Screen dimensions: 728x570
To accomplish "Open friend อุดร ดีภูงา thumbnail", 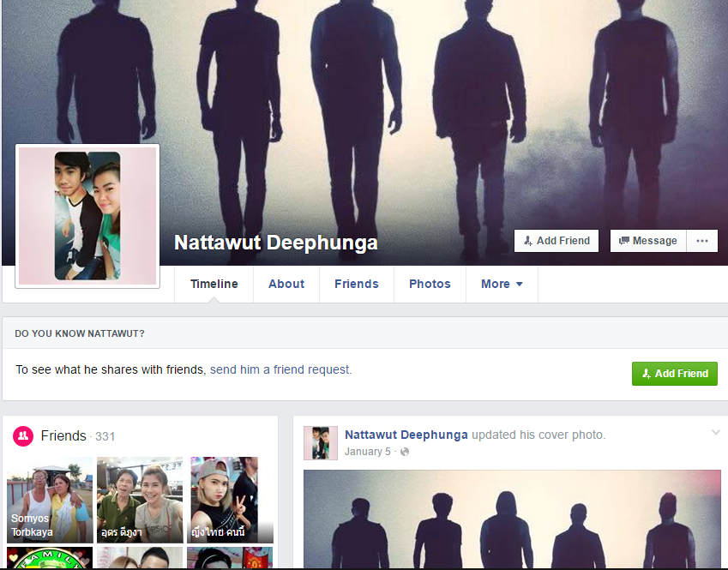I will point(140,500).
